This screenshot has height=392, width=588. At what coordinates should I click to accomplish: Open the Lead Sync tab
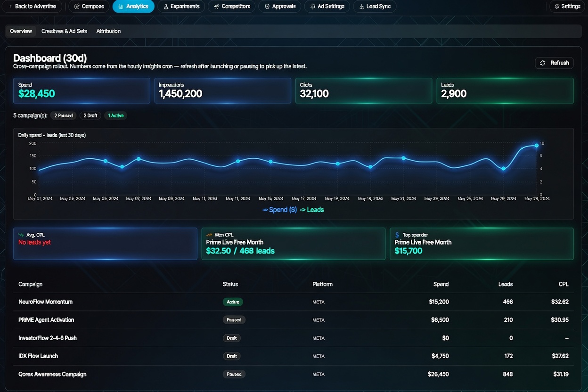pyautogui.click(x=375, y=6)
